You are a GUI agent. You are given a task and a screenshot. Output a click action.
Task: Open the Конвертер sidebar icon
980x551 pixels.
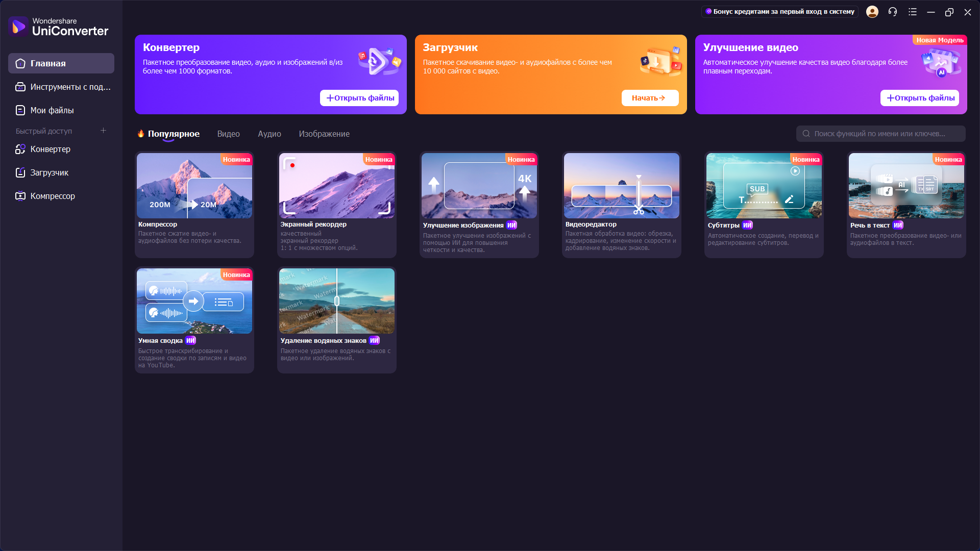coord(20,149)
